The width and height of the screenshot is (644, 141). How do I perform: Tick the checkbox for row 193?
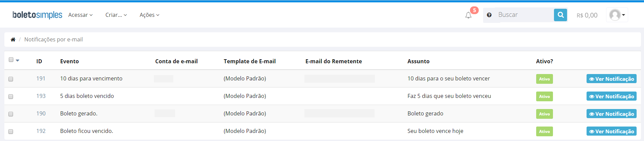tap(11, 97)
